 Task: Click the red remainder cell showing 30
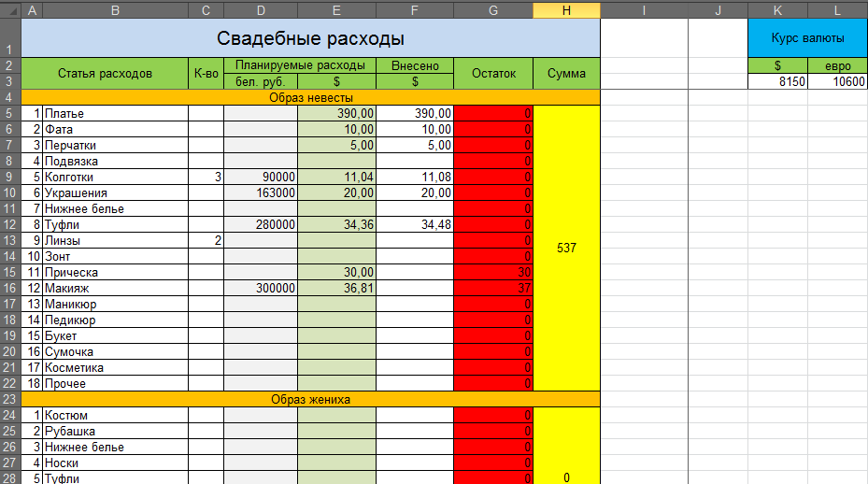click(x=493, y=272)
